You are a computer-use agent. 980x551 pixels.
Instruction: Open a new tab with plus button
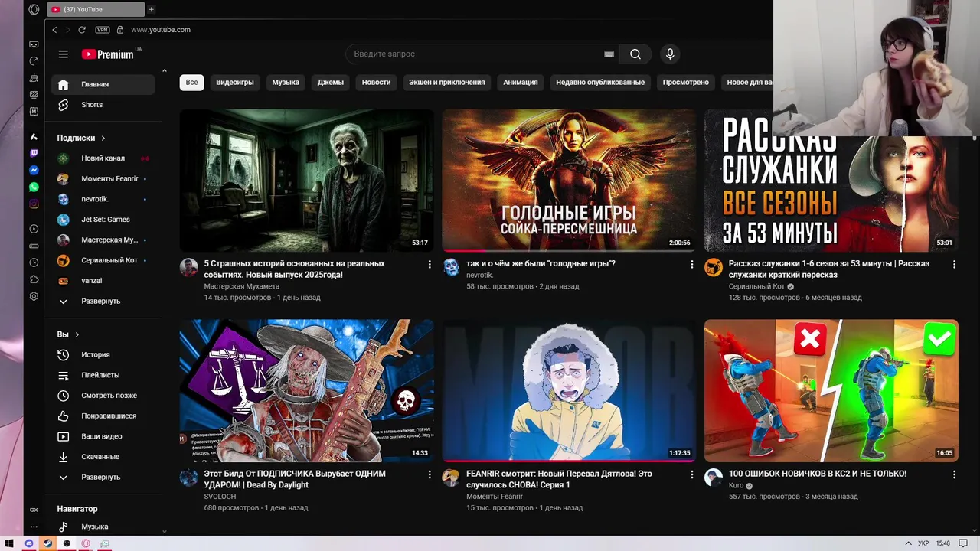click(x=151, y=9)
